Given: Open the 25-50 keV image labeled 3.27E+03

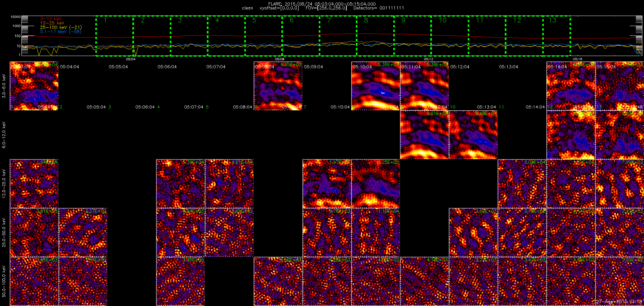Looking at the screenshot, I should (83, 232).
